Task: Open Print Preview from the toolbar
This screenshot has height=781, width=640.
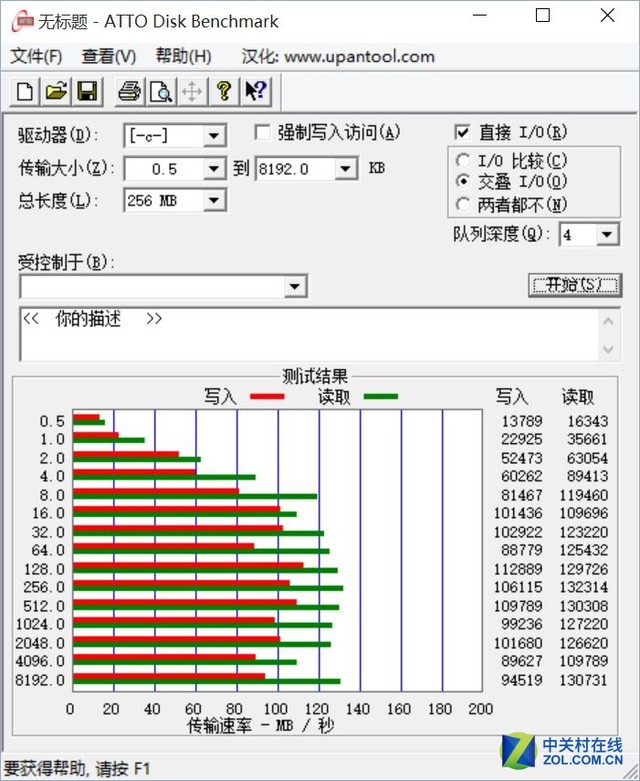Action: (x=160, y=92)
